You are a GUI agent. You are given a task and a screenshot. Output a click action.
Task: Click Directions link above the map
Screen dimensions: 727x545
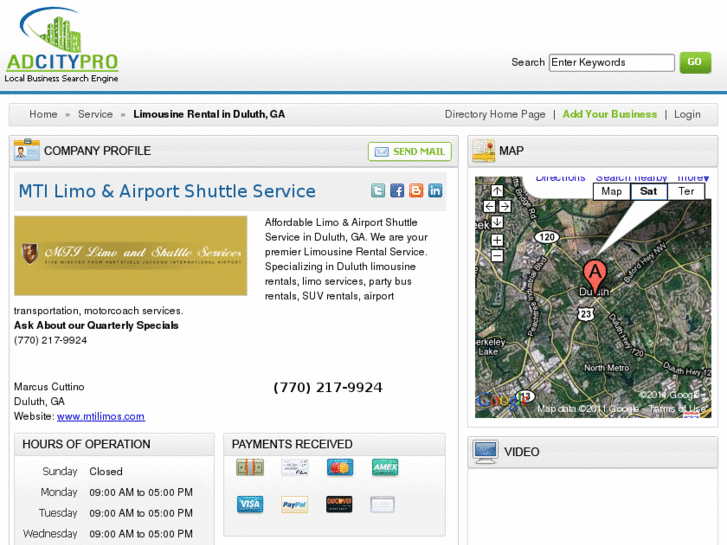click(560, 178)
